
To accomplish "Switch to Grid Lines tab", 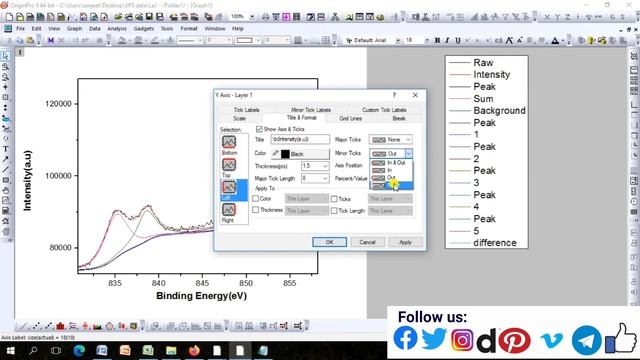I will click(x=351, y=118).
